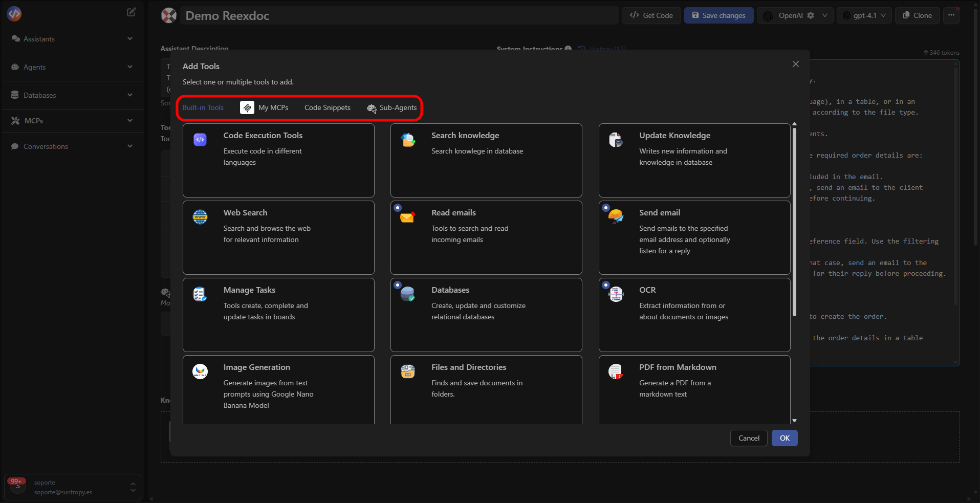Toggle selection of the Databases tool

tap(486, 314)
